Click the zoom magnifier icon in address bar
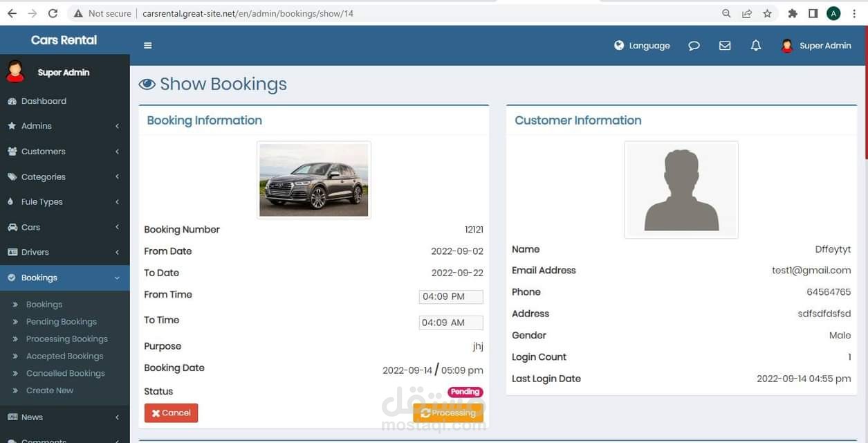The image size is (868, 443). click(726, 13)
